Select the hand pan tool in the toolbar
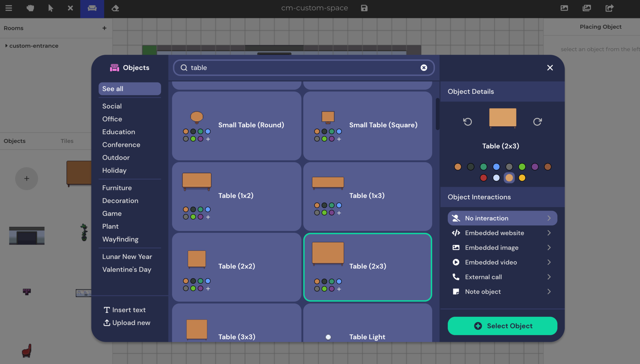 30,8
